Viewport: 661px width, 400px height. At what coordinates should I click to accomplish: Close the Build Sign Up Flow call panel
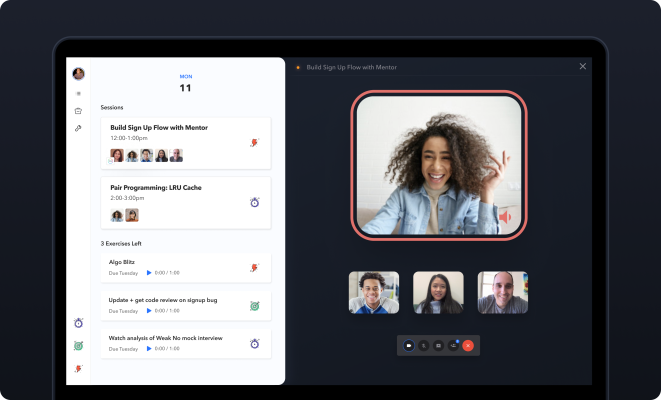pyautogui.click(x=583, y=67)
